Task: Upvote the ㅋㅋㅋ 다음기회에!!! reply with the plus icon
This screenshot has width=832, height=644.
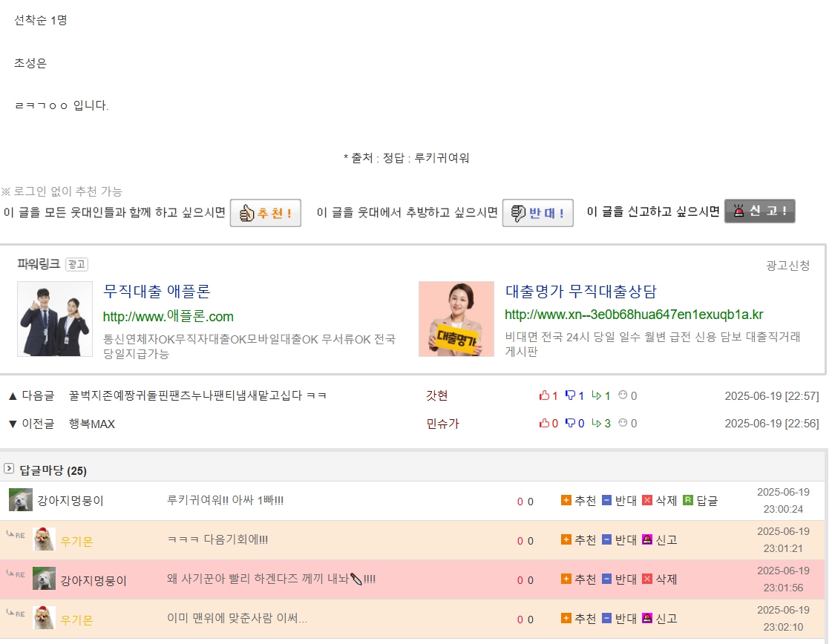Action: coord(566,539)
